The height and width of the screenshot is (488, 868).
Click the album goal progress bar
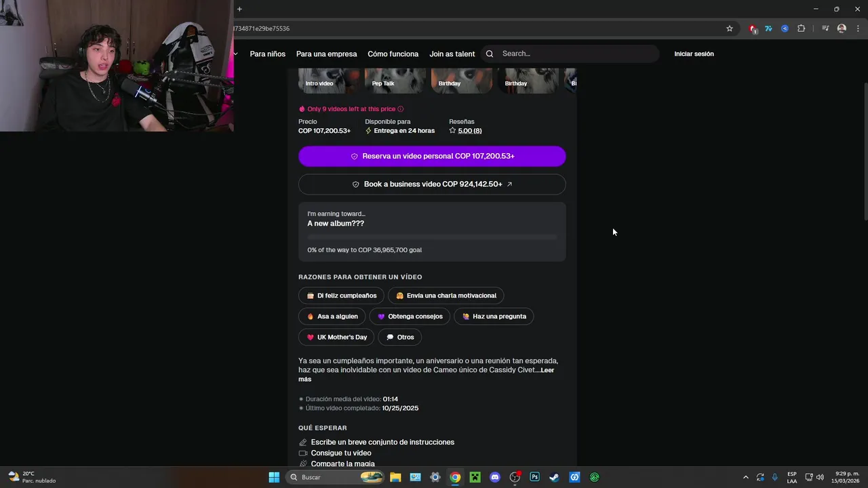tap(432, 237)
